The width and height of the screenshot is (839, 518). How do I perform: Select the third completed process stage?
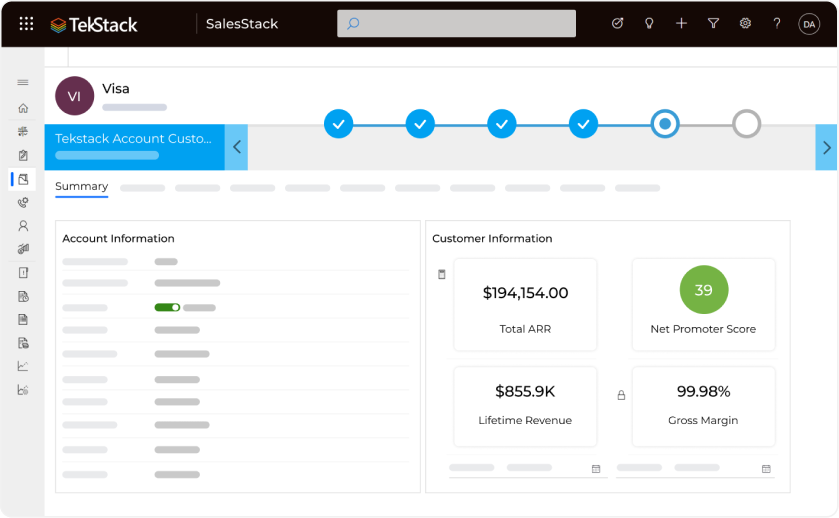click(x=502, y=124)
